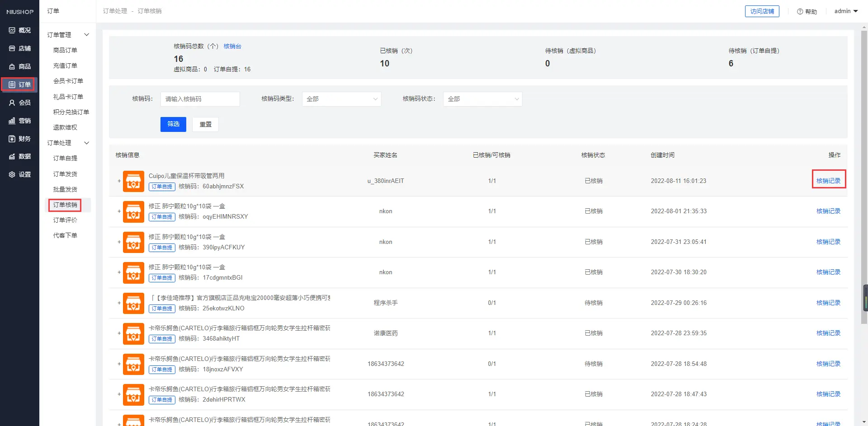Select 退款维权 in the side menu
This screenshot has height=426, width=868.
(x=65, y=127)
